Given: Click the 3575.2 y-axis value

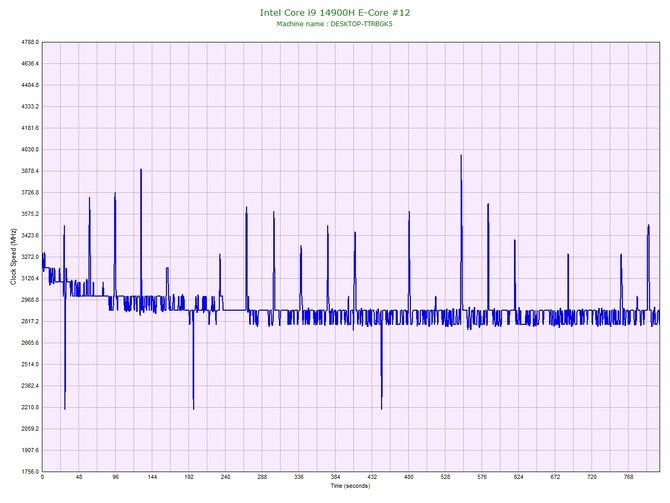Looking at the screenshot, I should 30,214.
